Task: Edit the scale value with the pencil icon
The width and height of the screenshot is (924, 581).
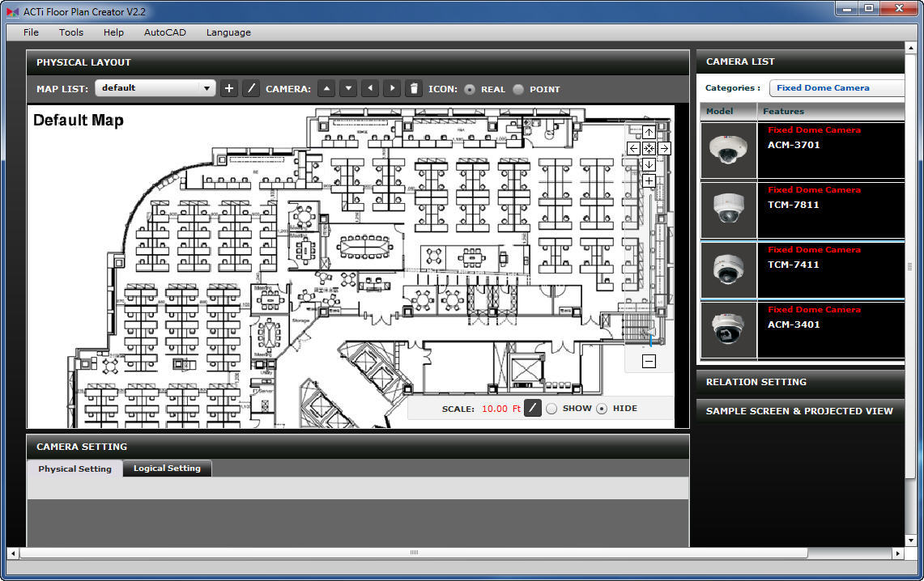Action: click(533, 408)
